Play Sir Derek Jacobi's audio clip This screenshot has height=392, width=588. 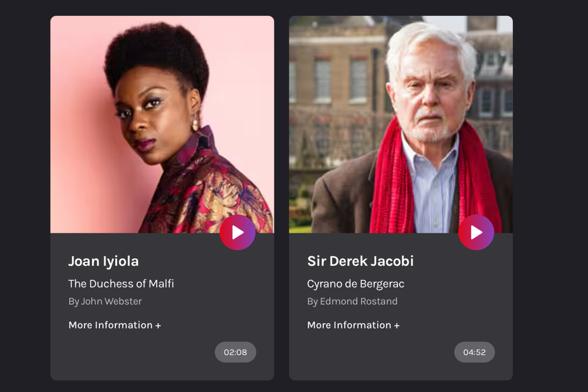(x=476, y=232)
